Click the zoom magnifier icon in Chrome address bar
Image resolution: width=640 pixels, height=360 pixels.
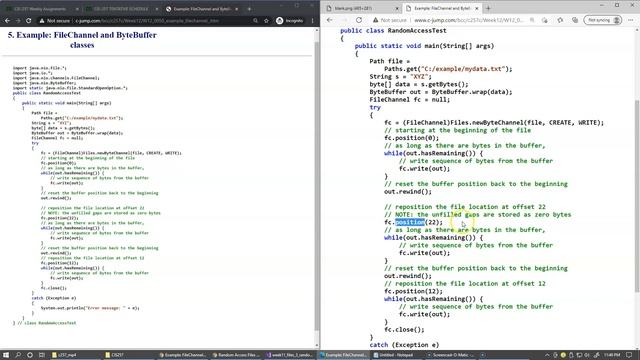tap(256, 20)
